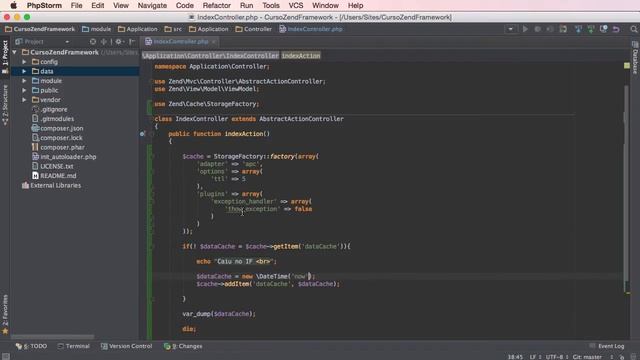Image resolution: width=640 pixels, height=360 pixels.
Task: Open Project panel settings gear
Action: pos(118,42)
